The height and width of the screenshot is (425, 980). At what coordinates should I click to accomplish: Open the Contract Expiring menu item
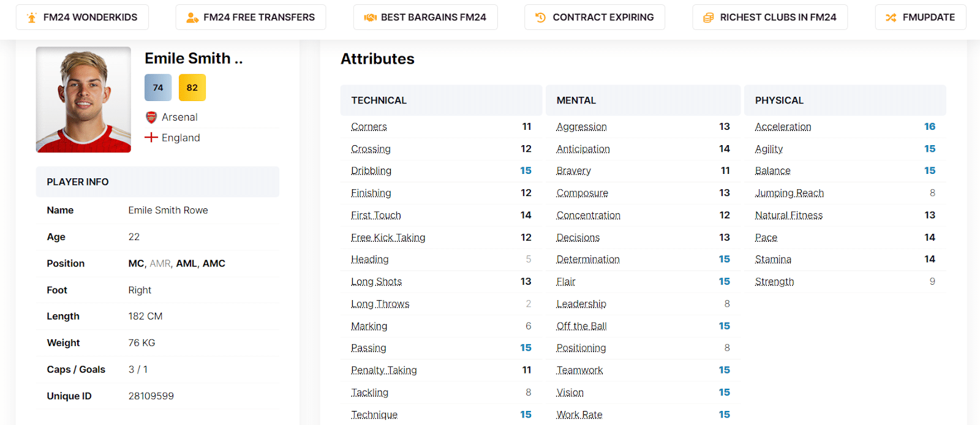point(603,17)
